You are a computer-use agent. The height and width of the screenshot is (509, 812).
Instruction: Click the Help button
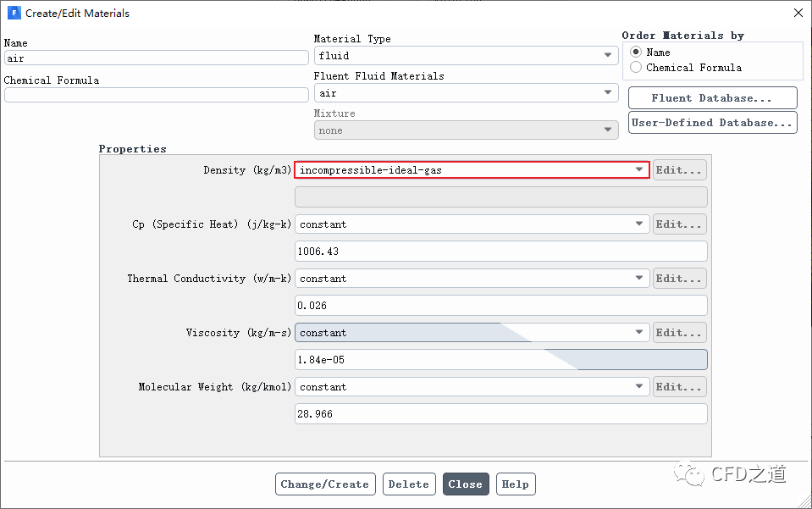pyautogui.click(x=515, y=484)
